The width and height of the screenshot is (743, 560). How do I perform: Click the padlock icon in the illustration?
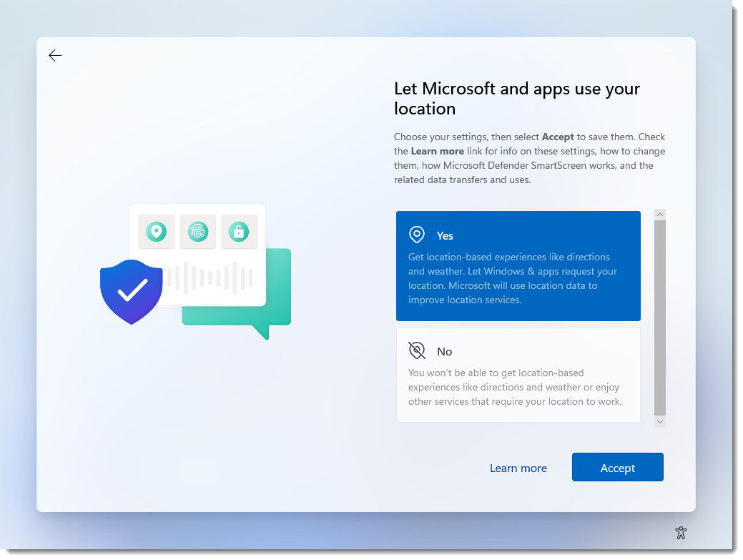click(x=239, y=232)
